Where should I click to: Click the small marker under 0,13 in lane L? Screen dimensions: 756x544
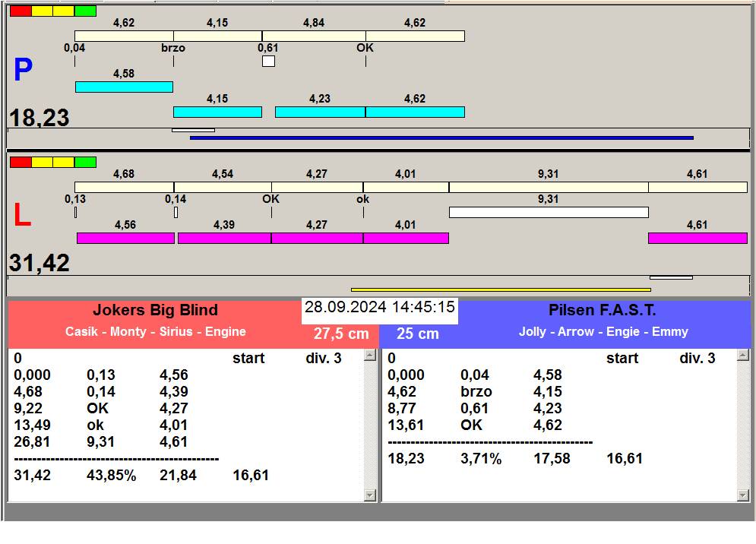coord(76,212)
